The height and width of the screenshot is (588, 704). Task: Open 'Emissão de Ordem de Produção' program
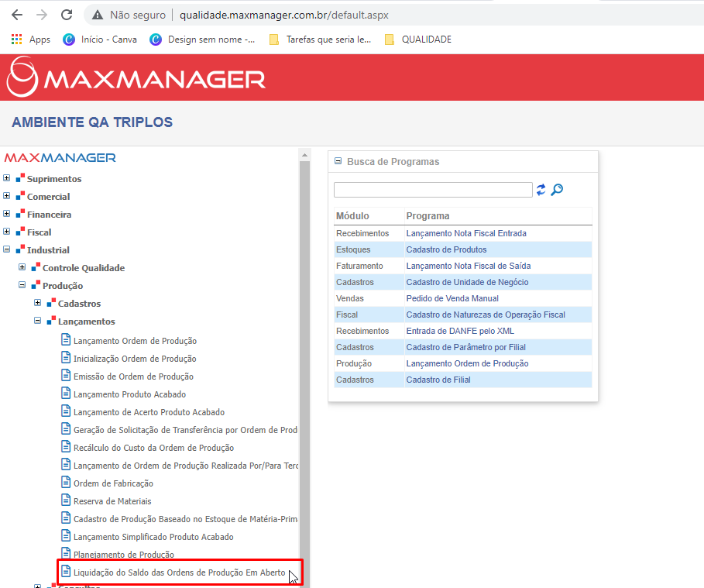tap(133, 377)
